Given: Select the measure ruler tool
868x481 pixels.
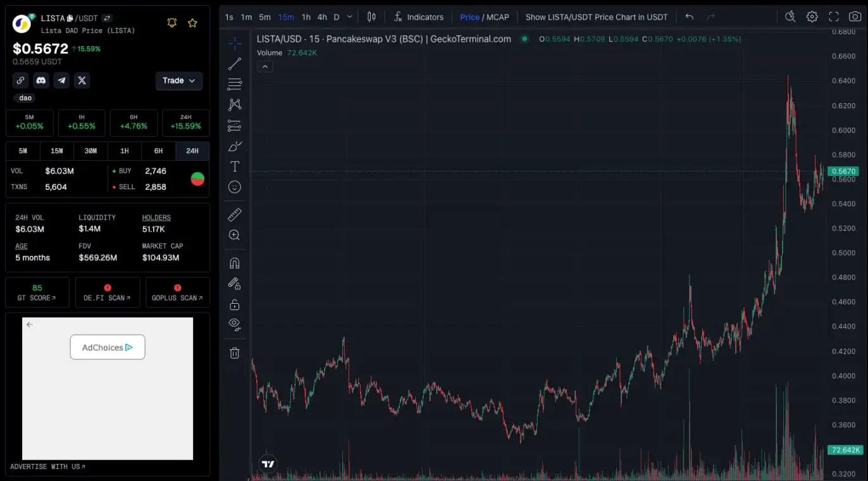Looking at the screenshot, I should (x=234, y=215).
